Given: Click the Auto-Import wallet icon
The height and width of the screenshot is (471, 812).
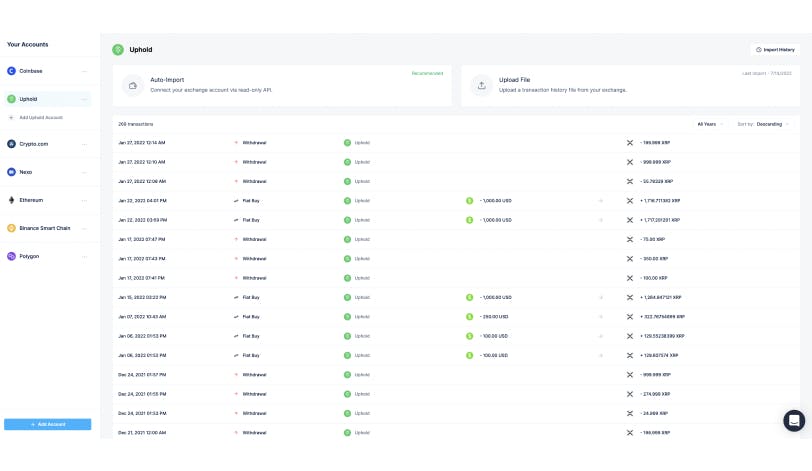Looking at the screenshot, I should pyautogui.click(x=133, y=86).
